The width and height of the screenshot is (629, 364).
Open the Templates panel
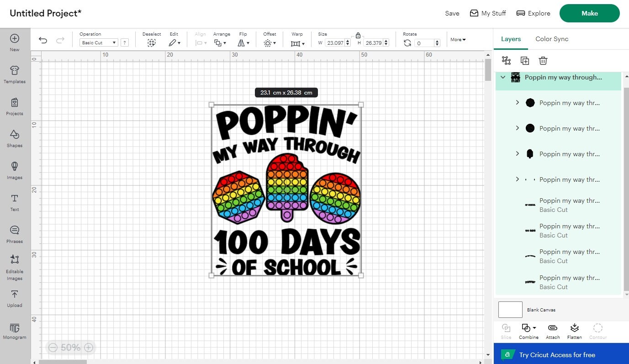(x=14, y=75)
